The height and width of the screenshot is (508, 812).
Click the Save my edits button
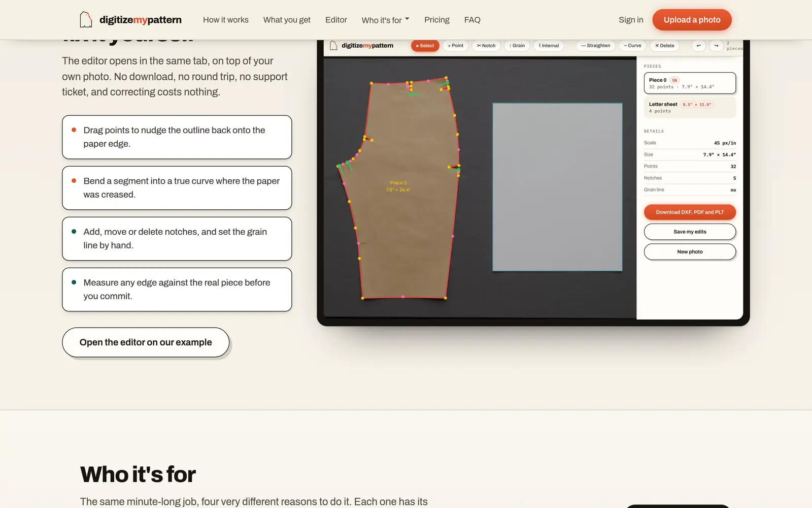click(690, 232)
